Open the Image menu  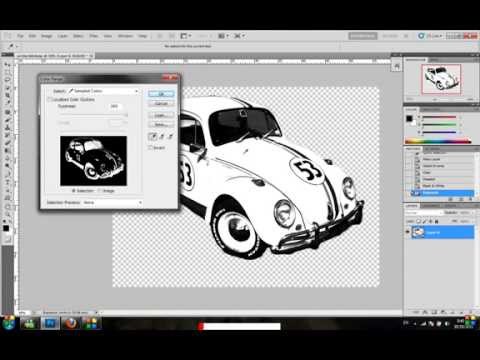pos(46,36)
